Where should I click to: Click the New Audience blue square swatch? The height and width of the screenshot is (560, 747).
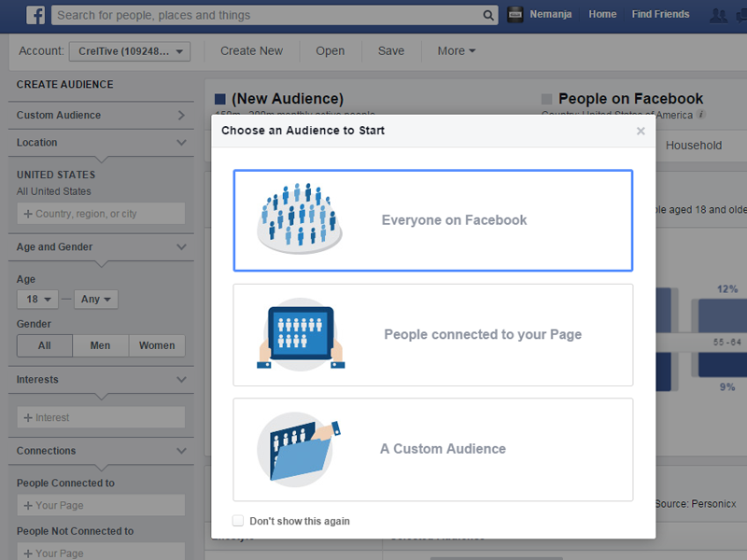click(220, 99)
